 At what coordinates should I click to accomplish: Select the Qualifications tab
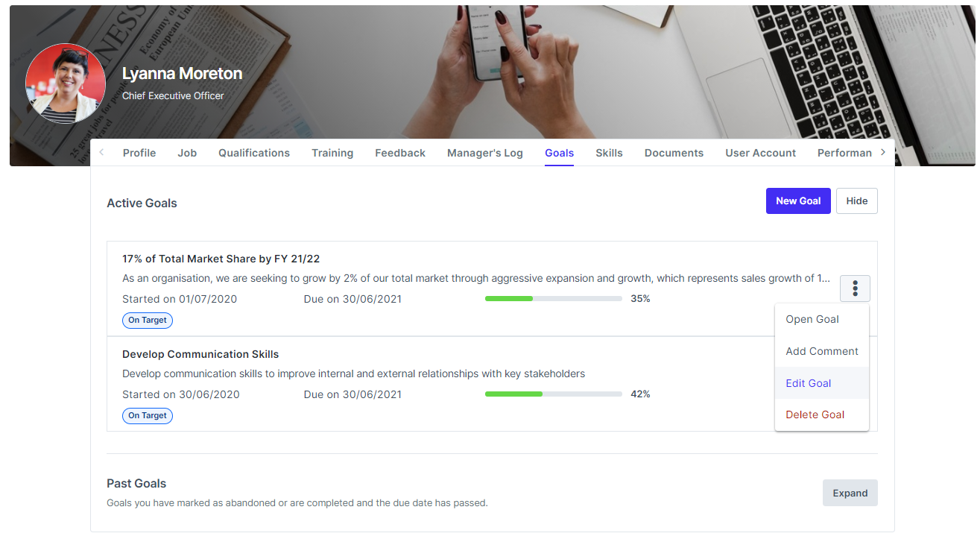pyautogui.click(x=254, y=152)
